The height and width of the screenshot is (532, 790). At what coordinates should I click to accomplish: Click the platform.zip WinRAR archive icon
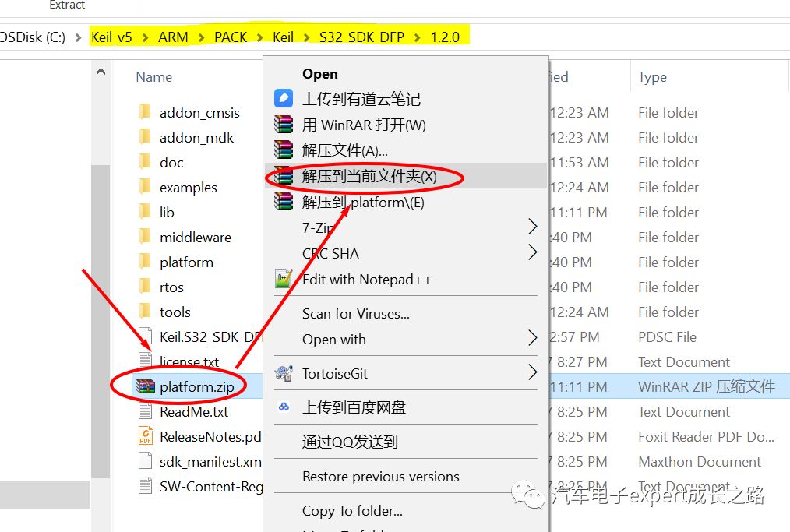(x=146, y=386)
